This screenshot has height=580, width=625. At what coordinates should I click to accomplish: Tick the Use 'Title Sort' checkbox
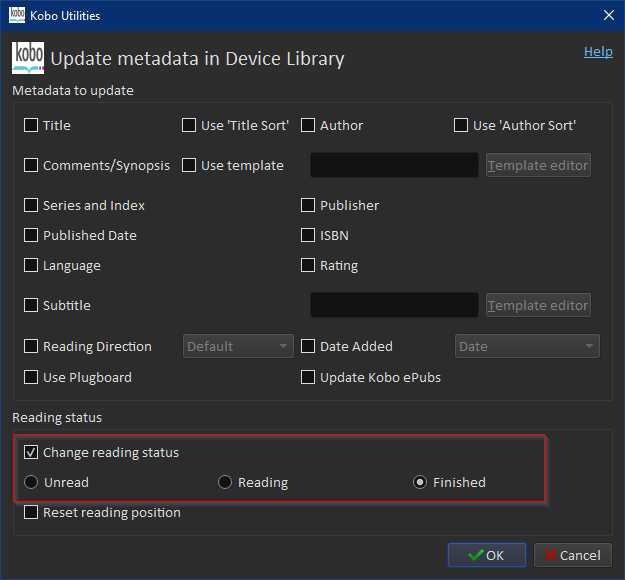pos(190,126)
